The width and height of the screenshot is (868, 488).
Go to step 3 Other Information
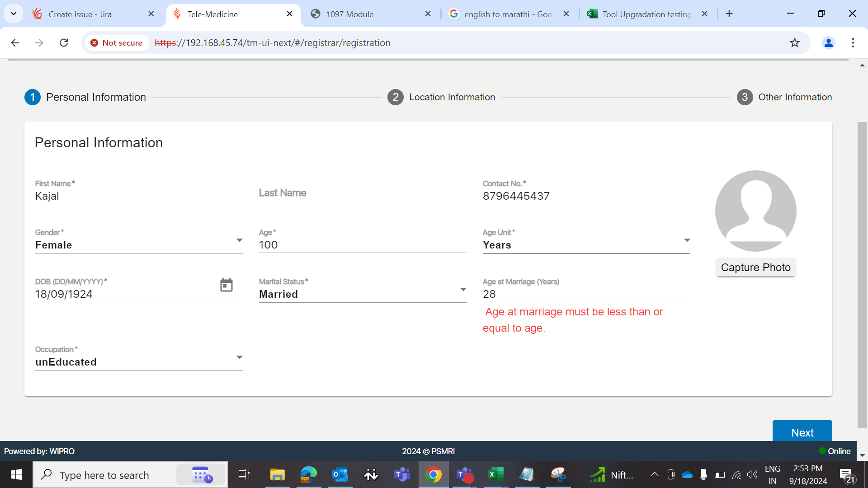click(x=784, y=97)
